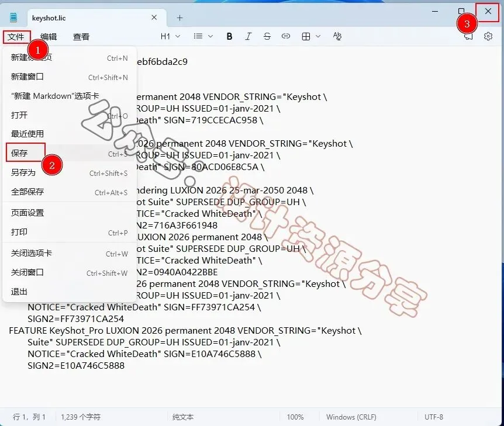Click the 行 1, 列 1 cursor position status
The height and width of the screenshot is (426, 504).
pos(29,417)
